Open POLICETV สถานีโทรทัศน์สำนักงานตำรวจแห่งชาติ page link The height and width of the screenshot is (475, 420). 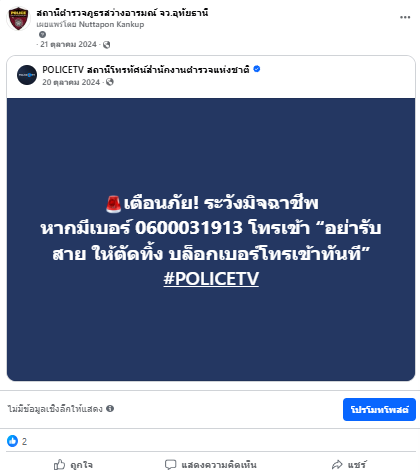(145, 70)
